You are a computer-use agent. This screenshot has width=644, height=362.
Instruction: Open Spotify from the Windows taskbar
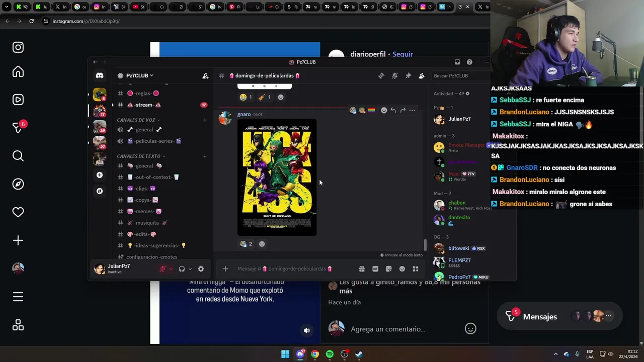point(330,354)
